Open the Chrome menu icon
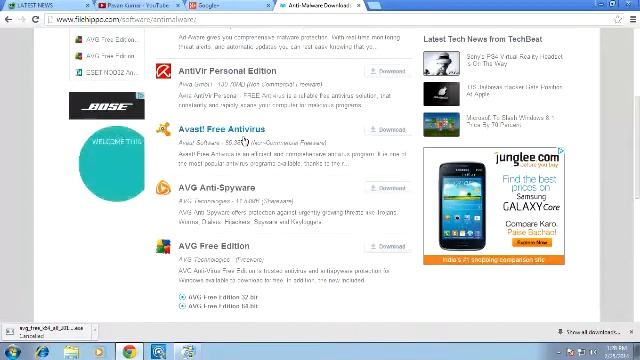This screenshot has height=360, width=640. (x=633, y=19)
